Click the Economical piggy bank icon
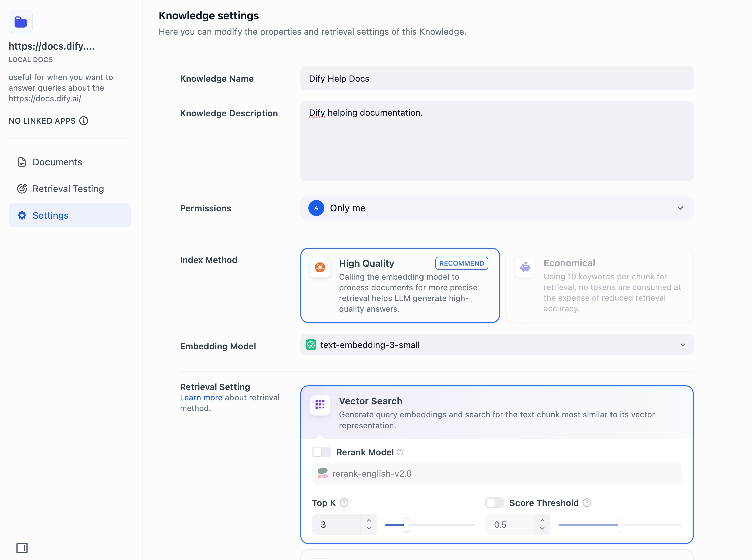The height and width of the screenshot is (560, 752). tap(525, 267)
